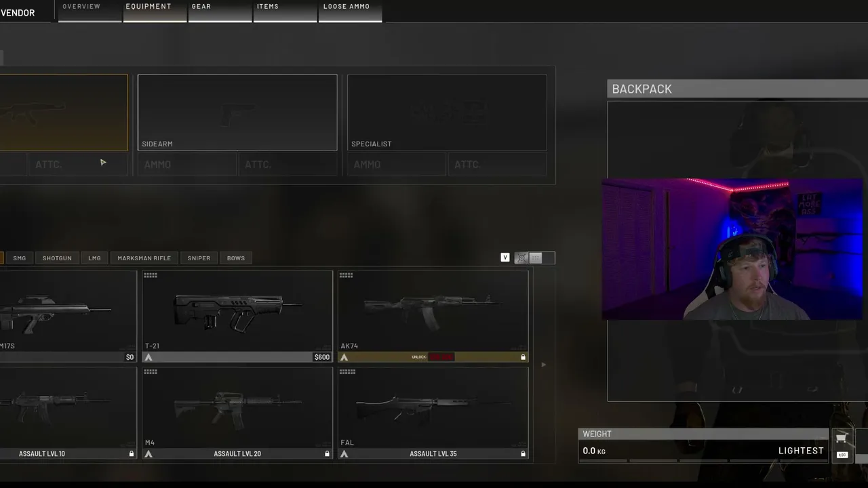Filter weapons by SMG

20,258
